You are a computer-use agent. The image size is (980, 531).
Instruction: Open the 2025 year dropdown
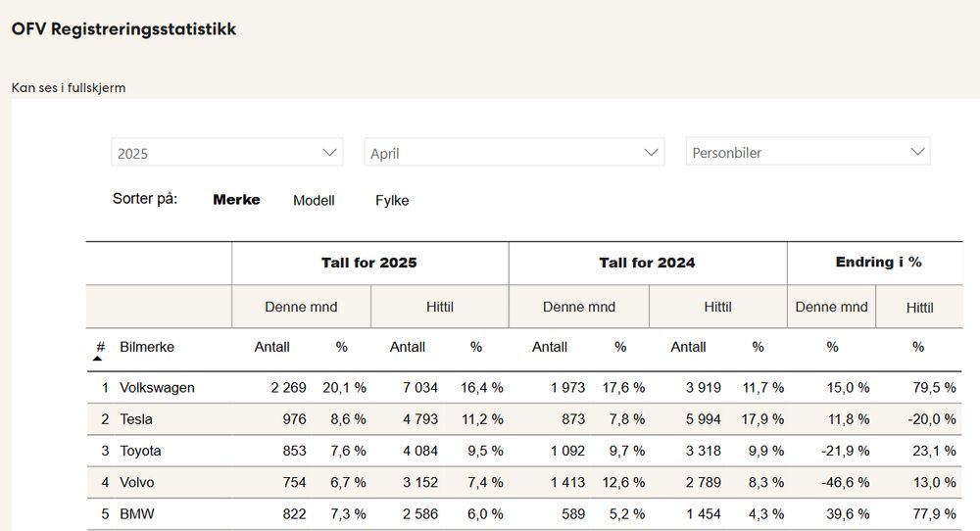[227, 153]
